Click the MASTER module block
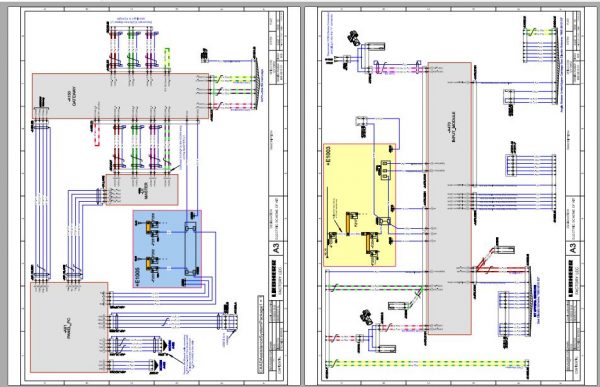 pos(142,190)
